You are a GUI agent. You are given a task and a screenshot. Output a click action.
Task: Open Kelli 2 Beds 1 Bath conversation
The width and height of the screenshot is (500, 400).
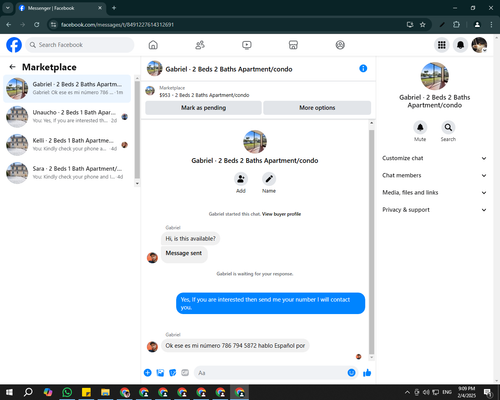click(x=67, y=145)
